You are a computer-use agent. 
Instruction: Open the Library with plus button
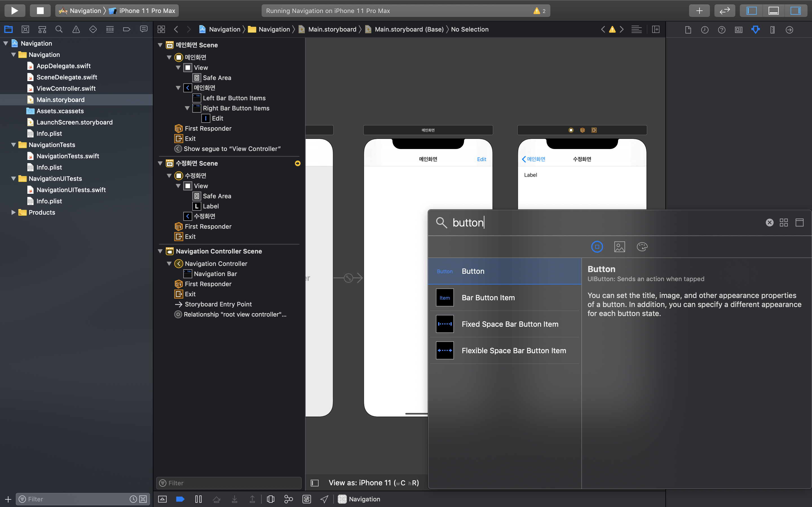click(x=699, y=11)
